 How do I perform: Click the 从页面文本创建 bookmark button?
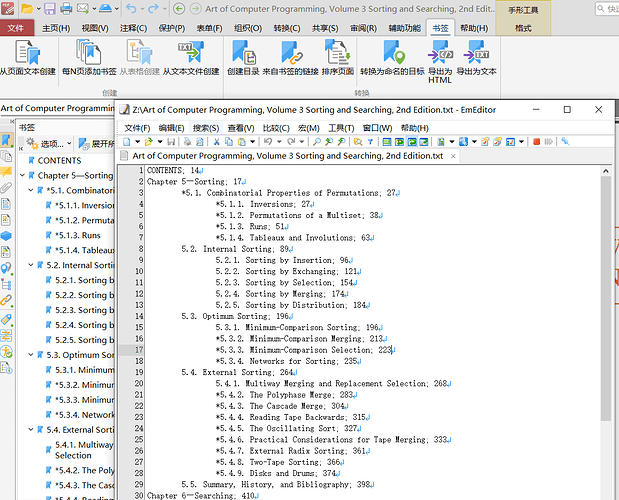coord(28,58)
